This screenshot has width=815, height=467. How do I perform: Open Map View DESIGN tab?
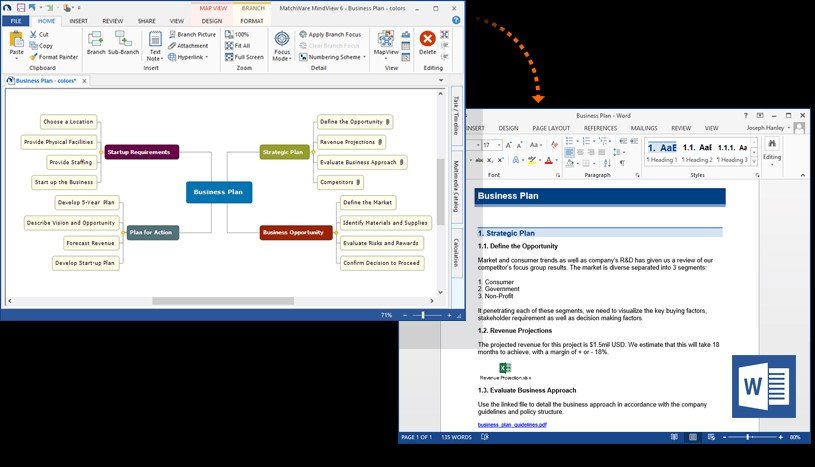coord(212,21)
